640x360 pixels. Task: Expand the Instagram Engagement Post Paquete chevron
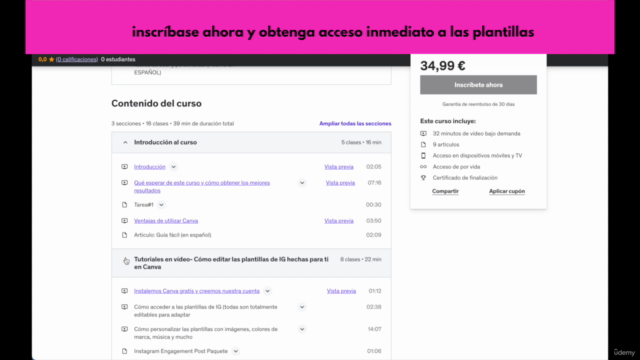[x=236, y=351]
